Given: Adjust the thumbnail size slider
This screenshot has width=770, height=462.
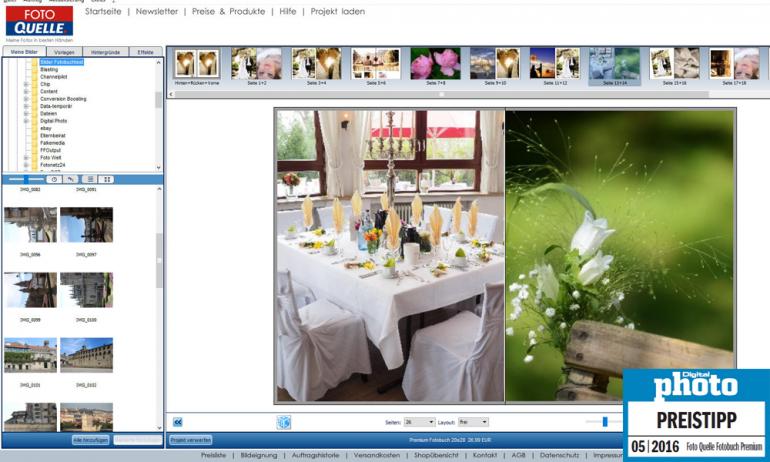Looking at the screenshot, I should [26, 179].
